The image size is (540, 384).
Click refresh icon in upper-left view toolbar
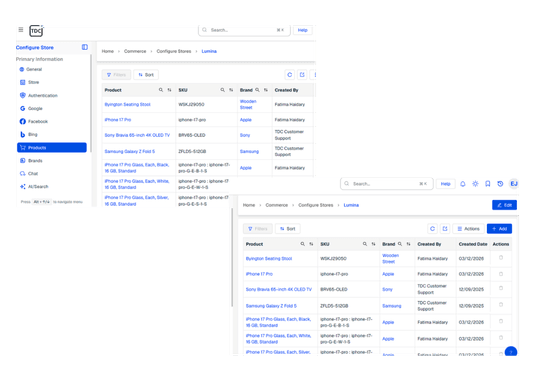coord(290,75)
